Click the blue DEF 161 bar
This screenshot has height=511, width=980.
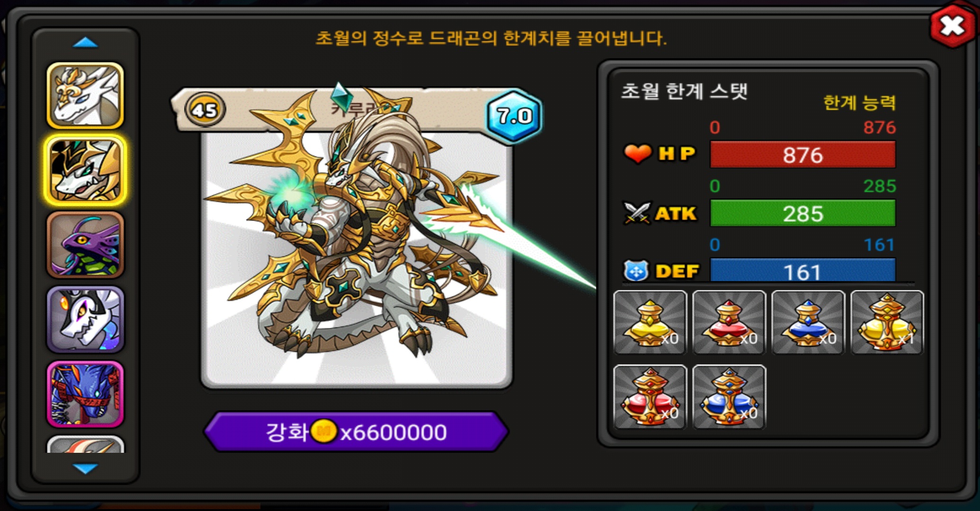point(802,271)
